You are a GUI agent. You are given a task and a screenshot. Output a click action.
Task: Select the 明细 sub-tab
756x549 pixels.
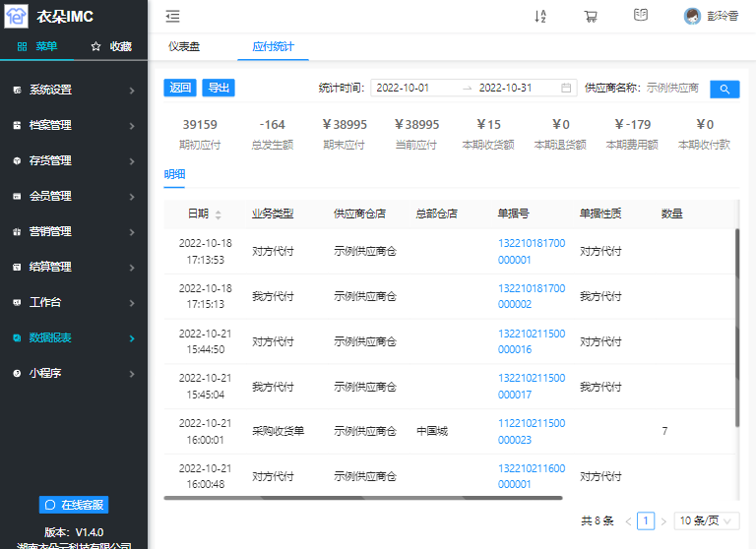174,174
